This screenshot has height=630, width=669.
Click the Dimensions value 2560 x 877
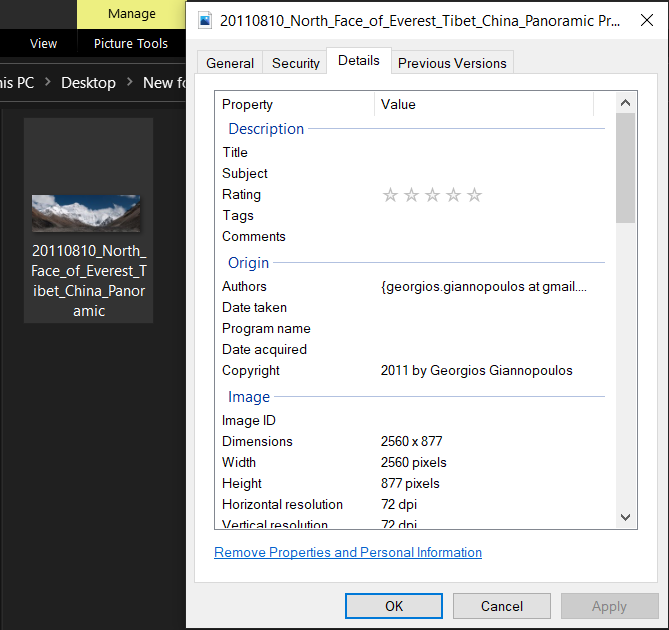click(411, 441)
